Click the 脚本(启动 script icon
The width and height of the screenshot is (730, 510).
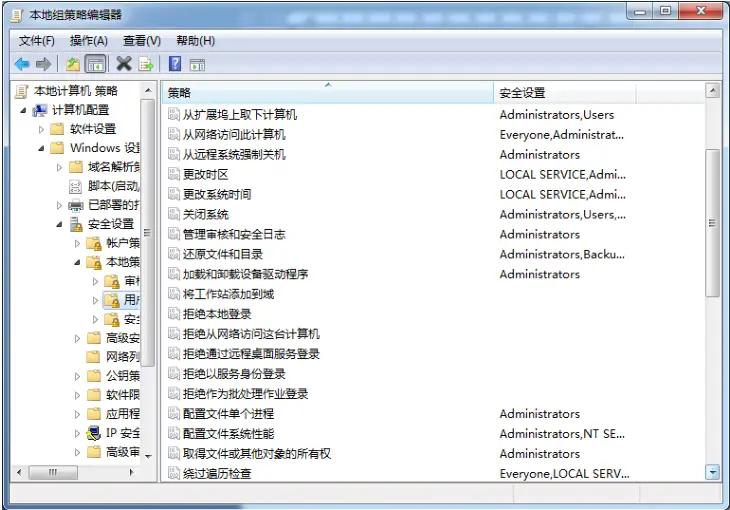tap(75, 186)
